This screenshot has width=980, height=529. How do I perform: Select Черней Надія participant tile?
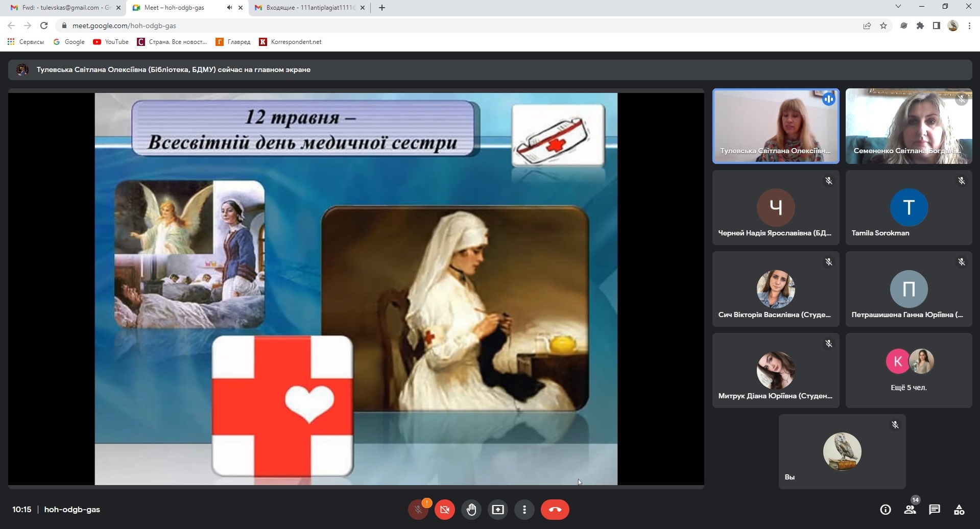point(776,207)
